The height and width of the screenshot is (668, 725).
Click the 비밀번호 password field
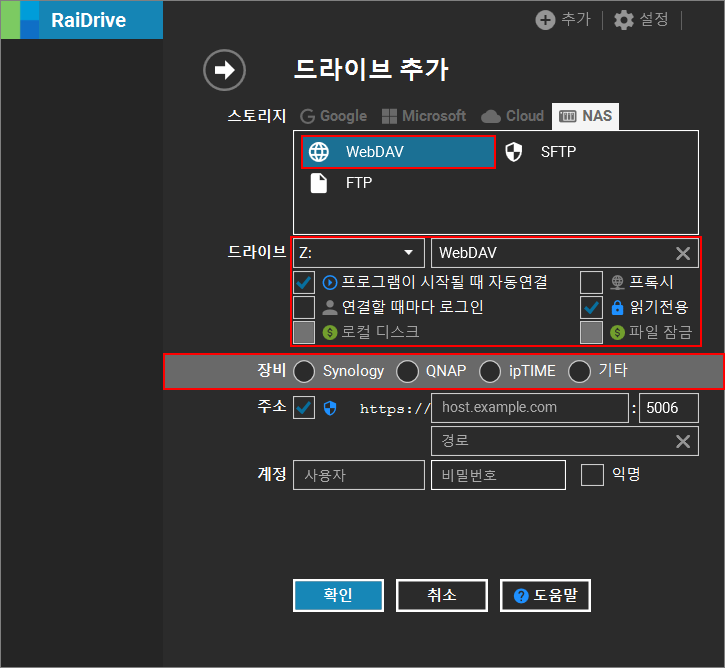point(498,475)
